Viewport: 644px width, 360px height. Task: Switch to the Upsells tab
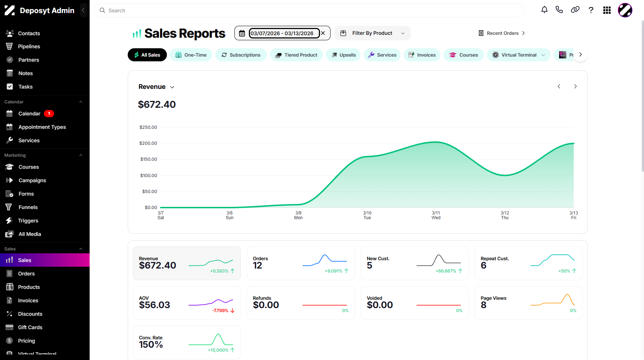[x=343, y=55]
